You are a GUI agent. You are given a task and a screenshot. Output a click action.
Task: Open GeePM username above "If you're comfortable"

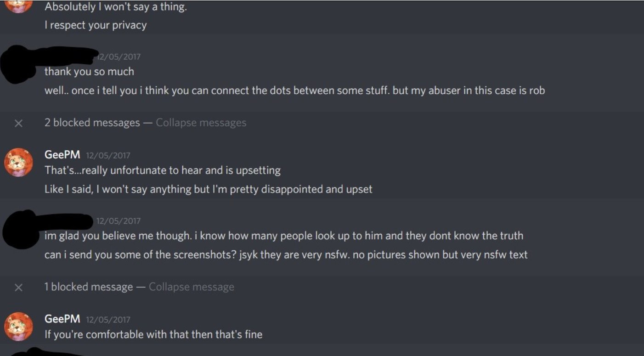coord(62,319)
